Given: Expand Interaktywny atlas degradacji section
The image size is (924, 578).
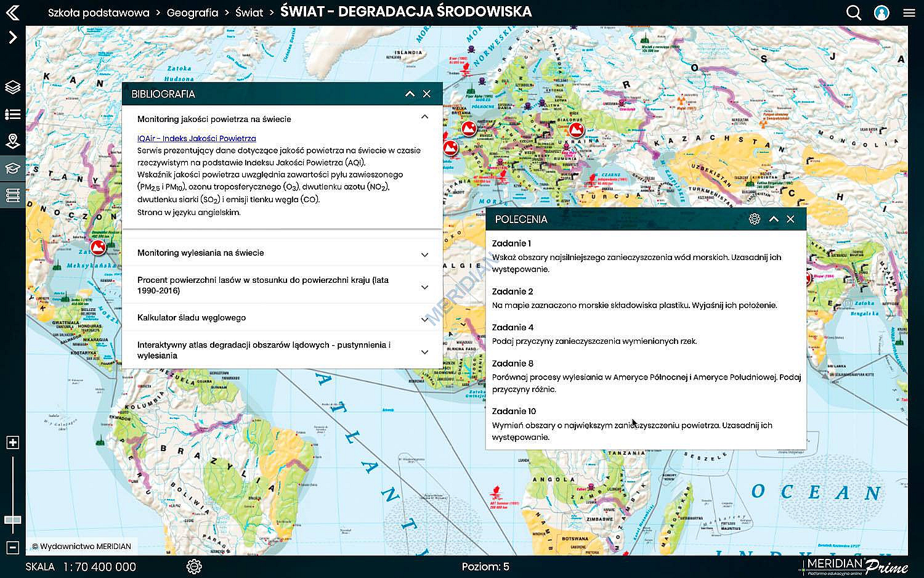Looking at the screenshot, I should coord(424,352).
